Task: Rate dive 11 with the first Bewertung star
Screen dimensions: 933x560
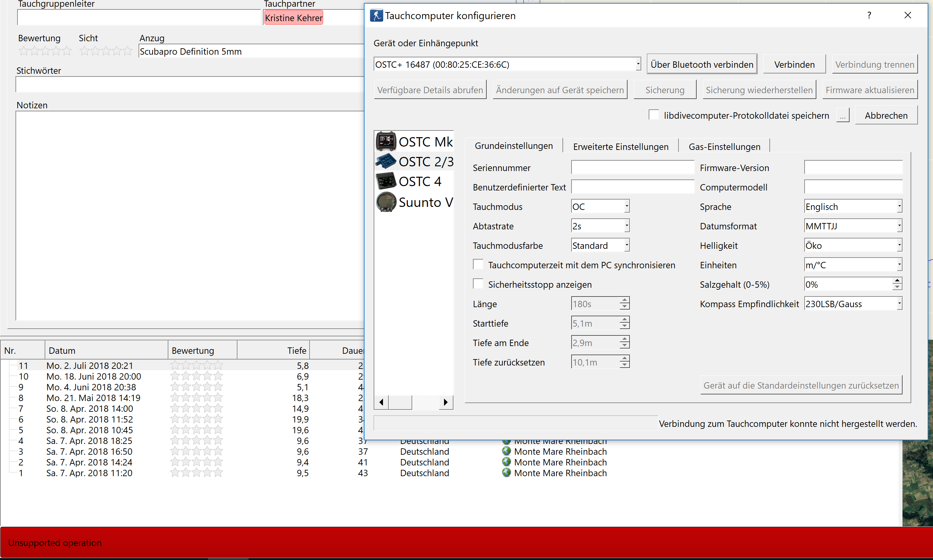Action: (x=174, y=365)
